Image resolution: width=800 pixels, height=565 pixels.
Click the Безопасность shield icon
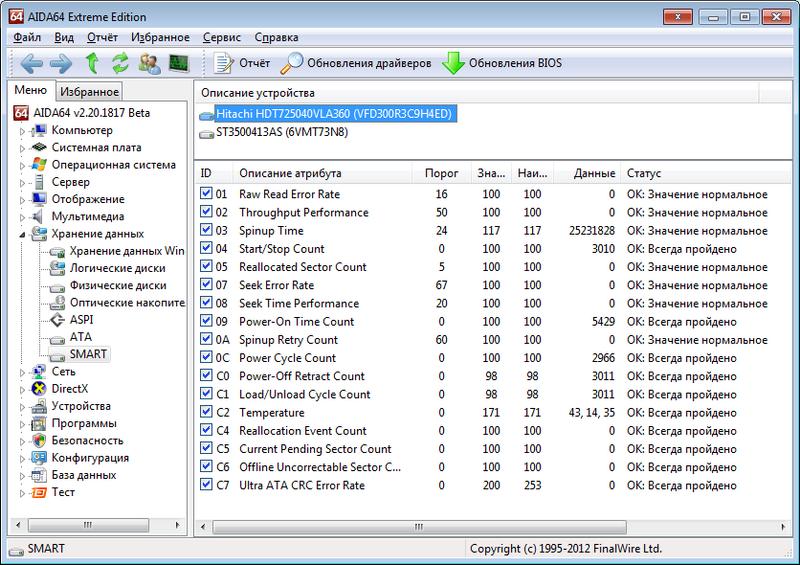click(39, 440)
